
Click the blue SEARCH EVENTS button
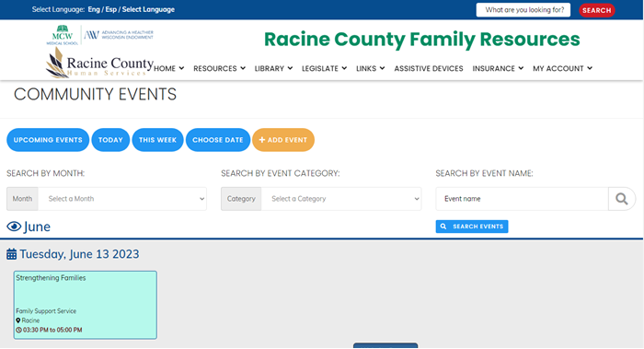[472, 227]
